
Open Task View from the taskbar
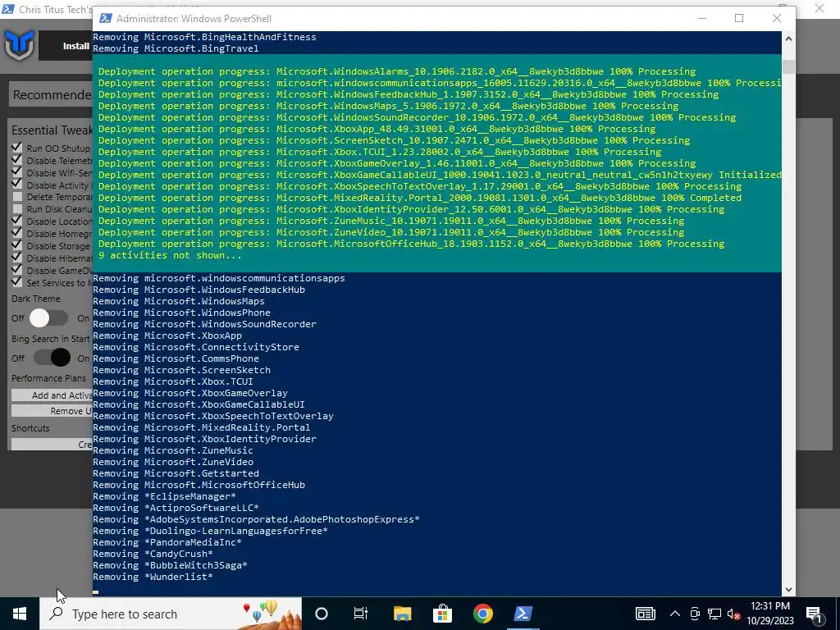361,614
